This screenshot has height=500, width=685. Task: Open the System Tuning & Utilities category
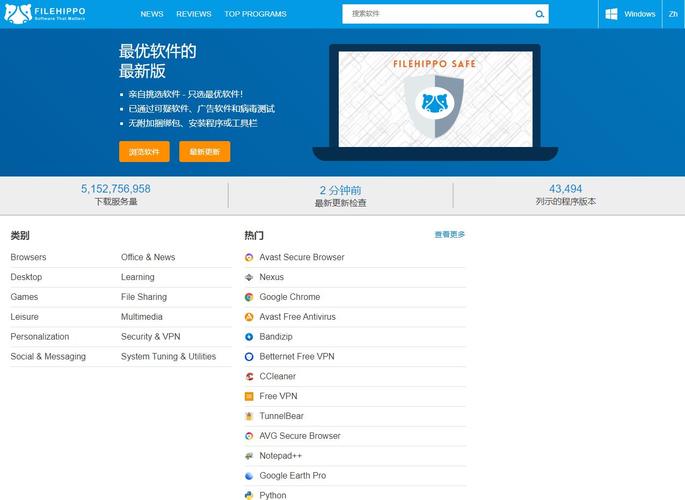click(x=168, y=356)
